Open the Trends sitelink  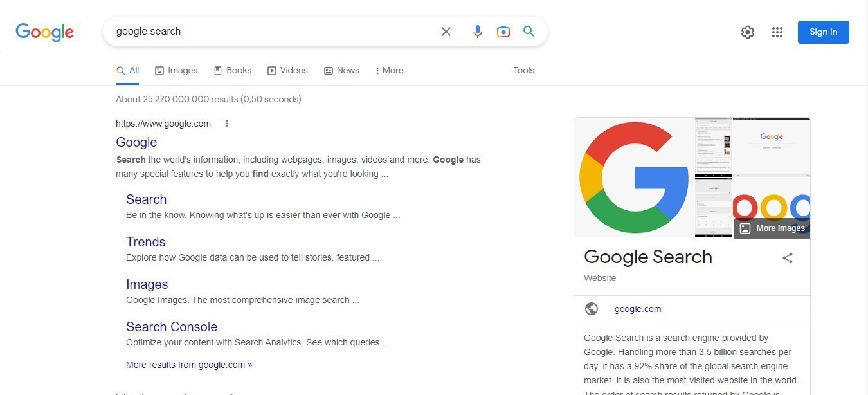[x=145, y=242]
